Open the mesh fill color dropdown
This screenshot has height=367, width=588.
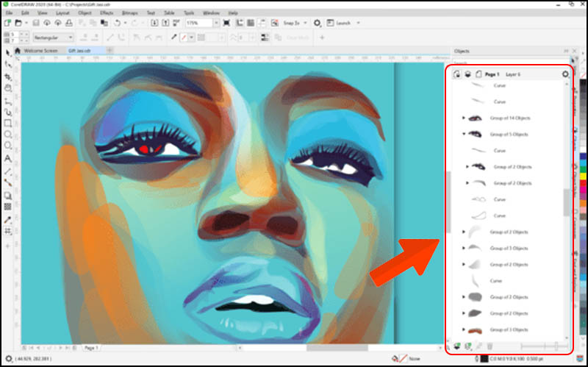click(192, 38)
